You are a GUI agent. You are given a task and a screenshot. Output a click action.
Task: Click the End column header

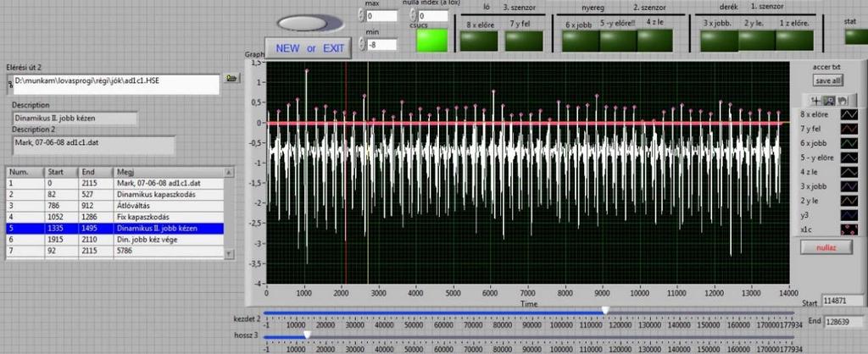(x=95, y=172)
